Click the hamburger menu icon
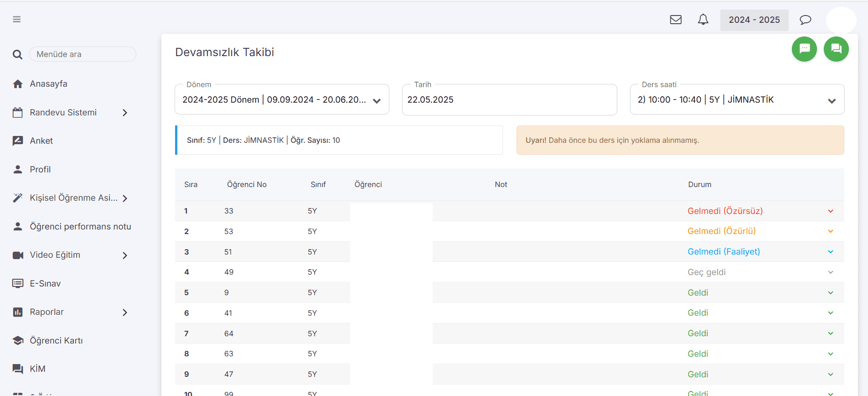The width and height of the screenshot is (868, 396). point(17,19)
